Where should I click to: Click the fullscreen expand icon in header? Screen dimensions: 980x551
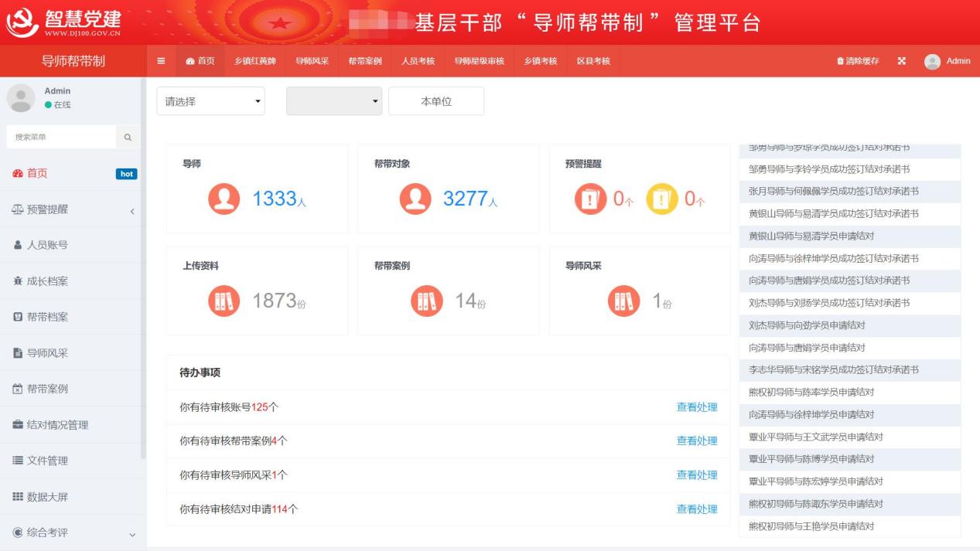901,61
